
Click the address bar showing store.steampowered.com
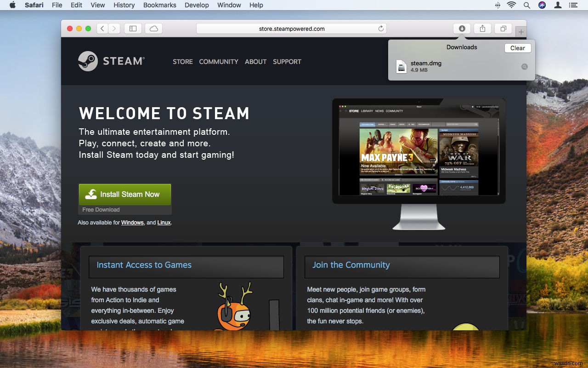pos(291,28)
